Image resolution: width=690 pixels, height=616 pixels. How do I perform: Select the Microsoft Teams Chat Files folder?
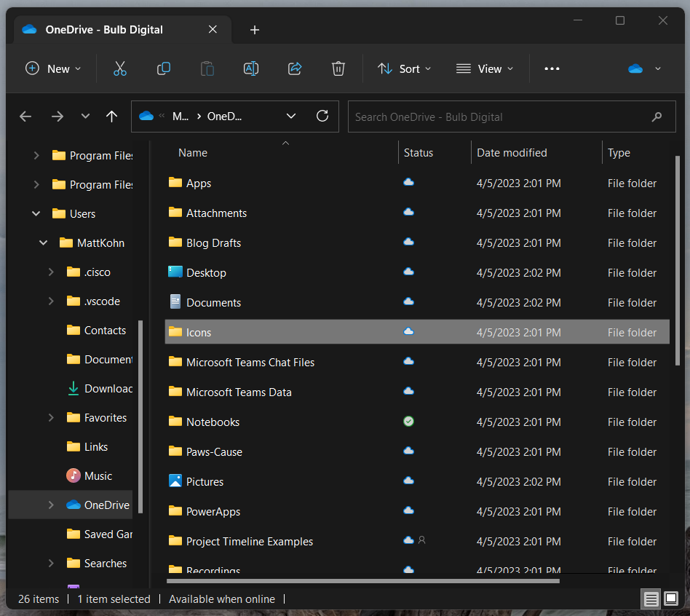[x=417, y=363]
